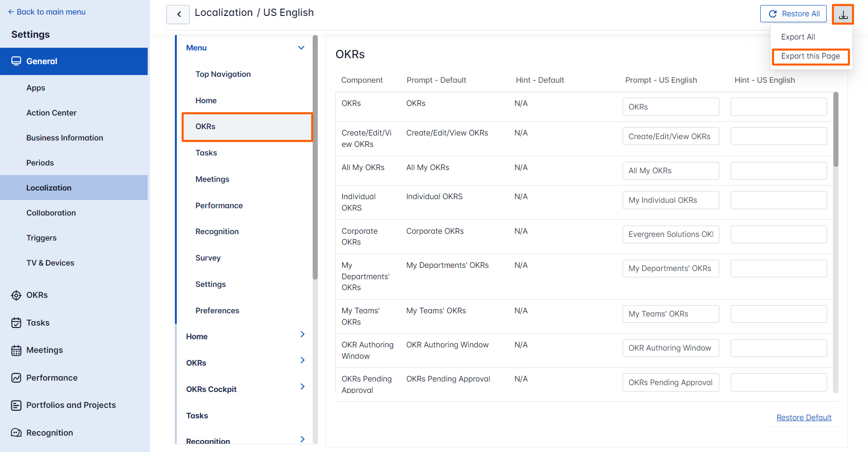868x452 pixels.
Task: Open Localization under General settings
Action: [x=49, y=187]
